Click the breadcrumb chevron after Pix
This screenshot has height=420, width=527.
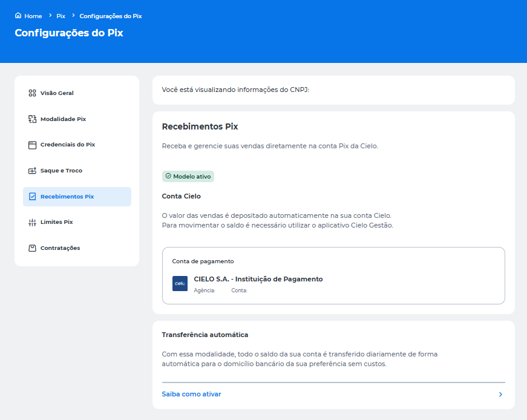click(x=73, y=16)
